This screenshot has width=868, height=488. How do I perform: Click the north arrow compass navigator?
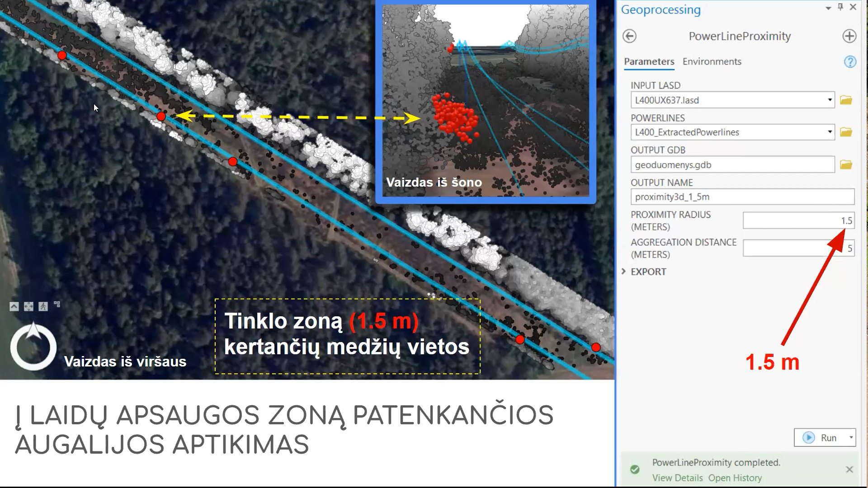(x=33, y=347)
